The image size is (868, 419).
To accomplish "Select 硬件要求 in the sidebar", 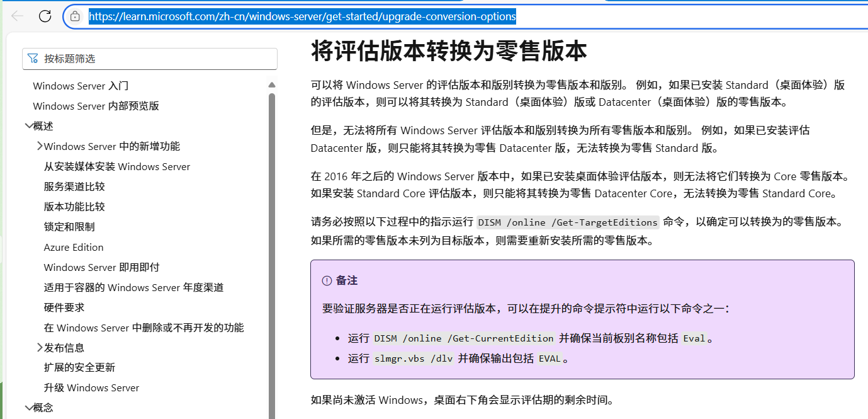I will [64, 307].
